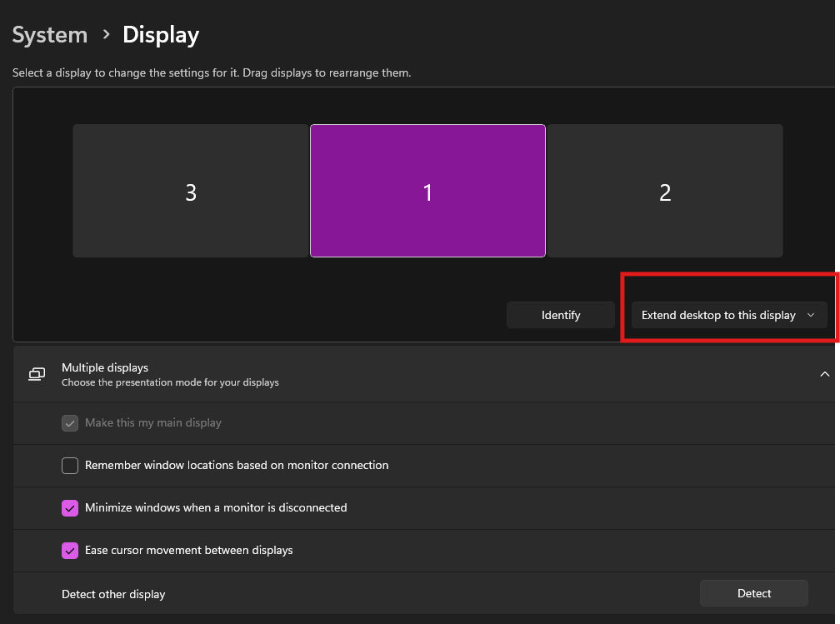
Task: Click the Identify button
Action: click(561, 315)
